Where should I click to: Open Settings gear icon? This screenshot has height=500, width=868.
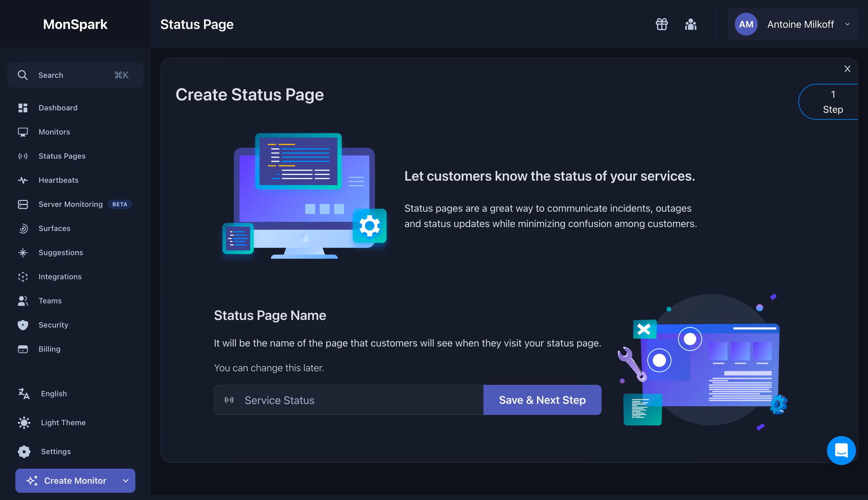coord(24,451)
